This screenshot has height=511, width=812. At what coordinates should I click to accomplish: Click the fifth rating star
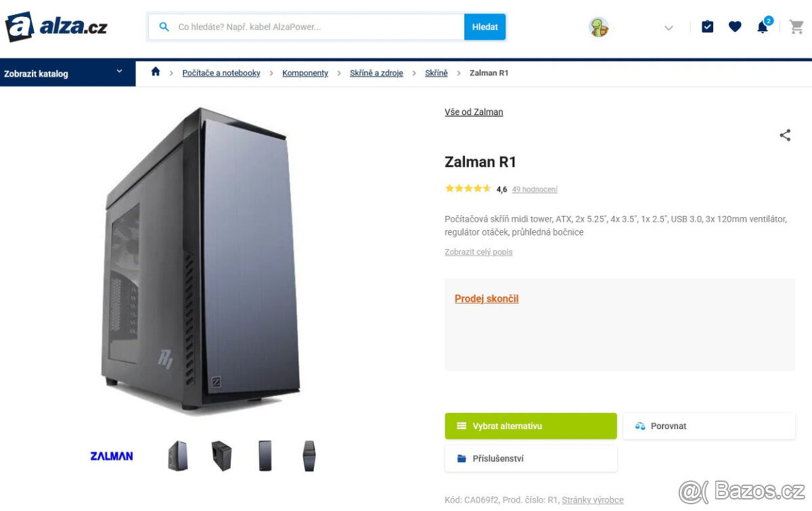486,188
